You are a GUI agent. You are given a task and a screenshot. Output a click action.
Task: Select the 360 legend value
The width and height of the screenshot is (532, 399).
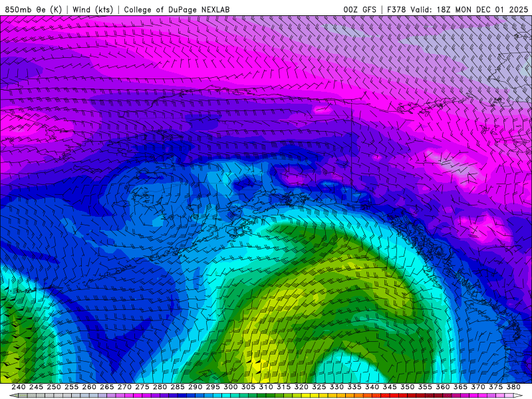pyautogui.click(x=443, y=387)
